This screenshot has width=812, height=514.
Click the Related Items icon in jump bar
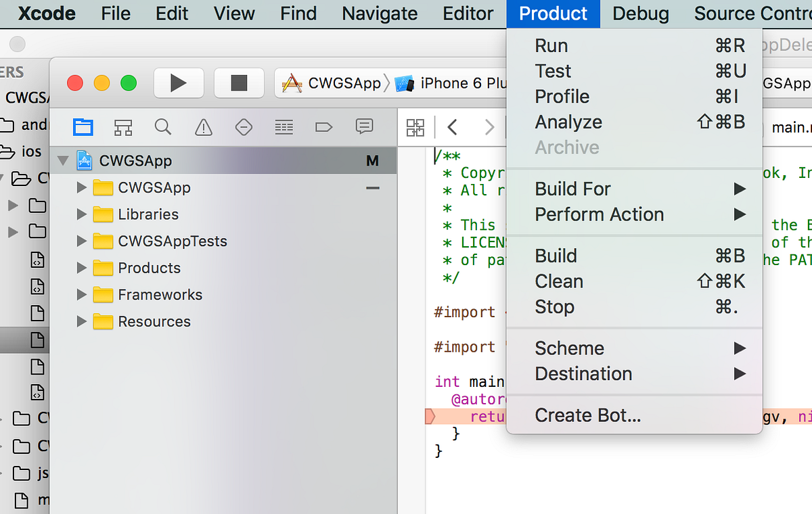tap(415, 127)
